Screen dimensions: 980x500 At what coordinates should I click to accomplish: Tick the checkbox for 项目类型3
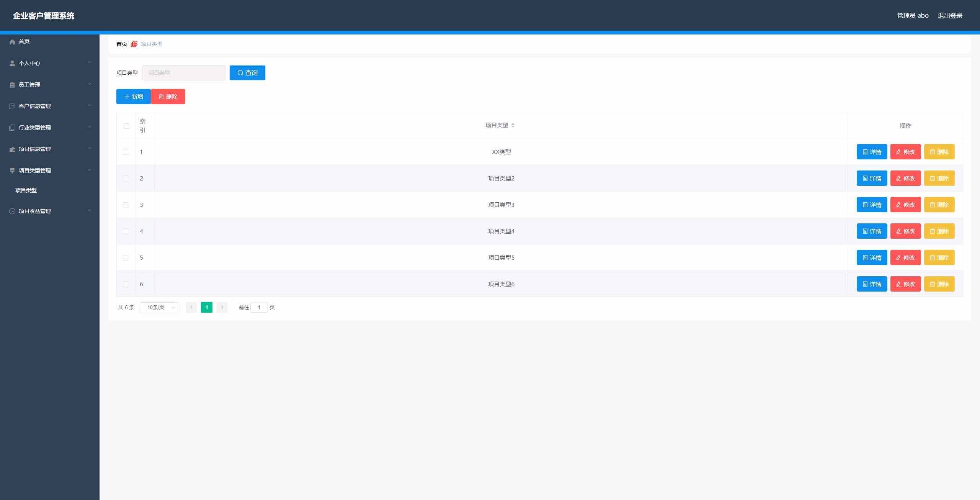[126, 205]
